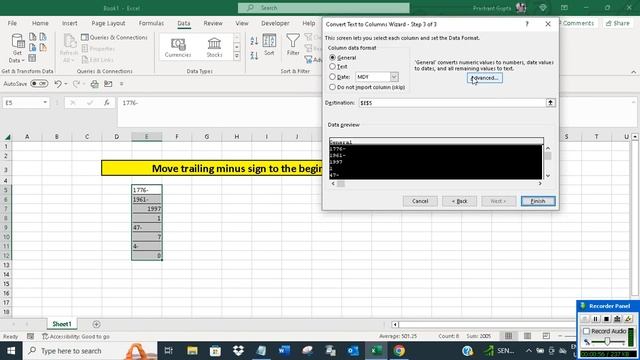The width and height of the screenshot is (640, 360).
Task: Switch to Normal view in status bar
Action: pyautogui.click(x=508, y=336)
